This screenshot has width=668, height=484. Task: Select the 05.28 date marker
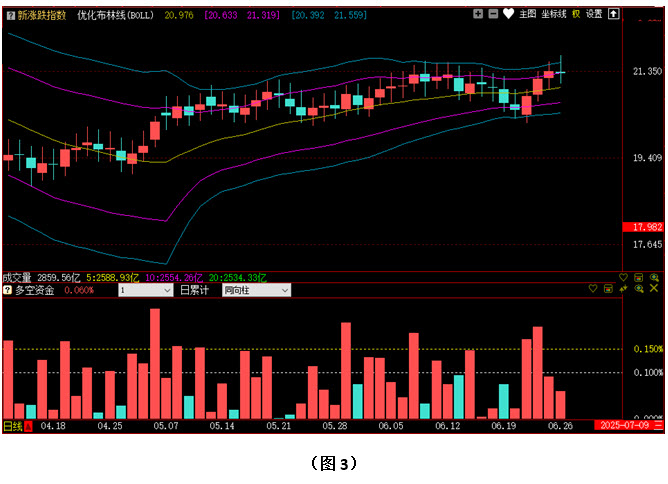335,426
